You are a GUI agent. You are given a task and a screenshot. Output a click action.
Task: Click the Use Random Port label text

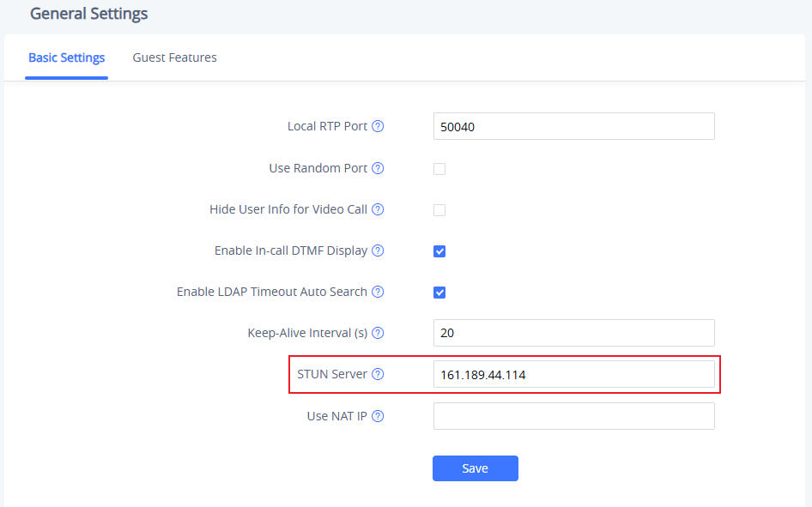click(318, 168)
